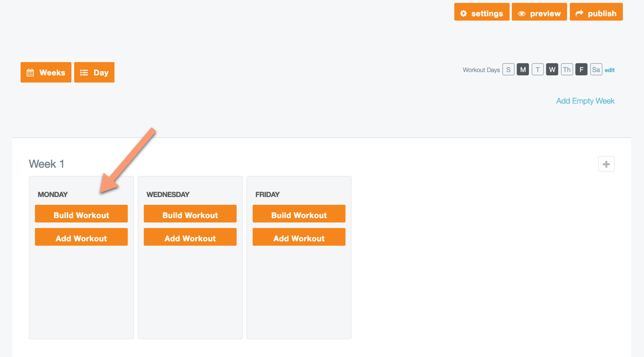Click the calendar icon on the Weeks button

click(30, 72)
